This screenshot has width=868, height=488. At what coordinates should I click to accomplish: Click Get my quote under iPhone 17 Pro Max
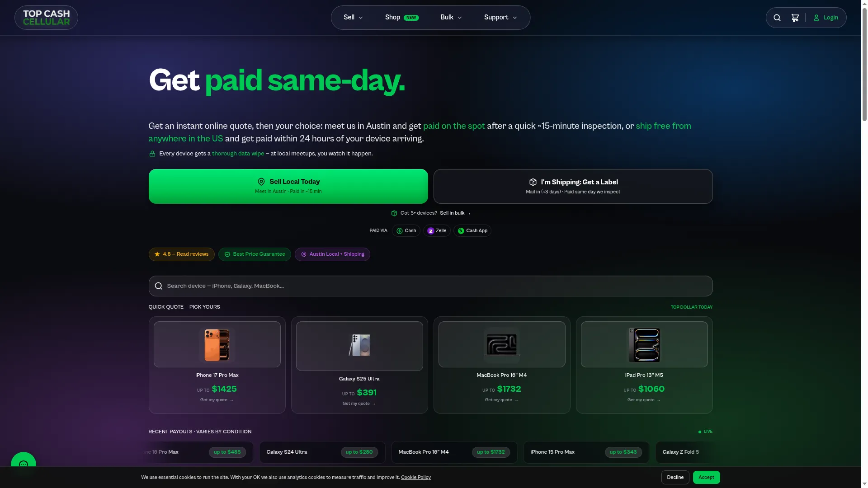pyautogui.click(x=217, y=400)
